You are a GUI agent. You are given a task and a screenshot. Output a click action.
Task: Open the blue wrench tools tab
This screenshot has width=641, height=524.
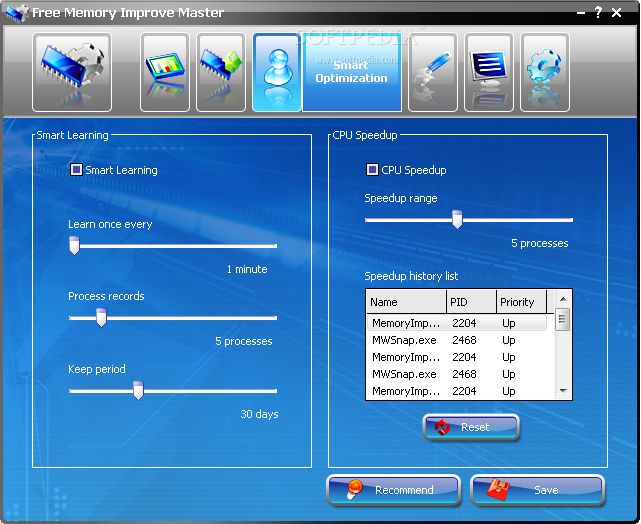pyautogui.click(x=433, y=72)
